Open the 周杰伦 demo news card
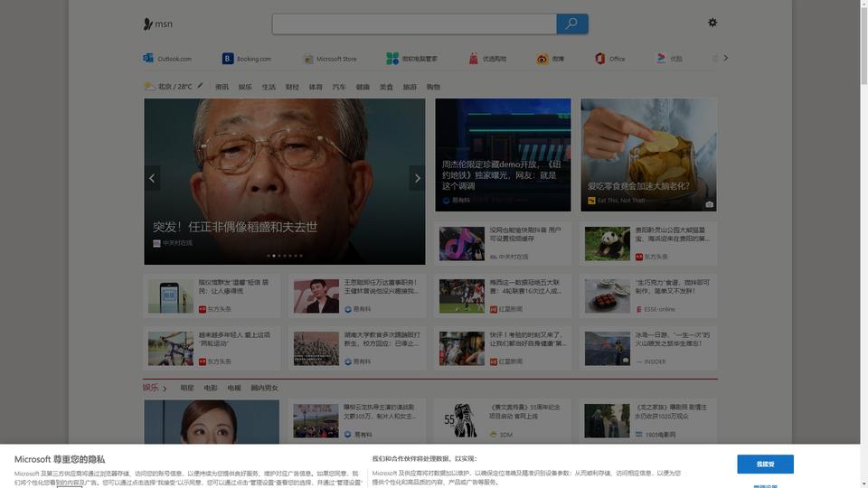The height and width of the screenshot is (488, 868). pyautogui.click(x=503, y=155)
